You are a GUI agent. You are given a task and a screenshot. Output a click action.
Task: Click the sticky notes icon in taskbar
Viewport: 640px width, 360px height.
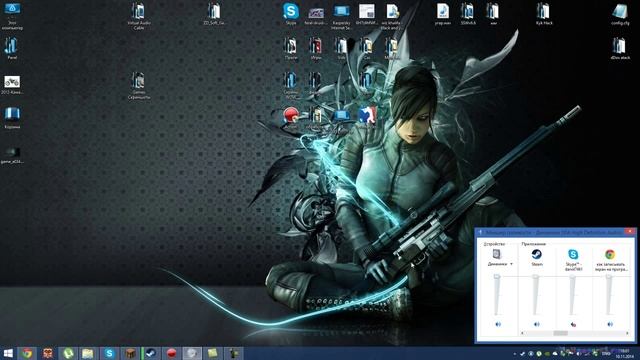coord(212,353)
